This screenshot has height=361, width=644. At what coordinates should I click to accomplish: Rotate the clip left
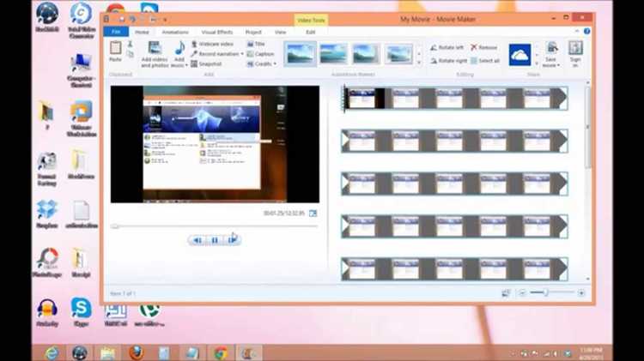[447, 48]
